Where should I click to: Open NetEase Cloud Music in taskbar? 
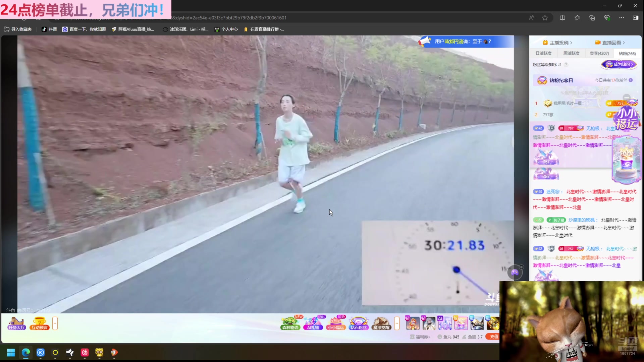[85, 353]
